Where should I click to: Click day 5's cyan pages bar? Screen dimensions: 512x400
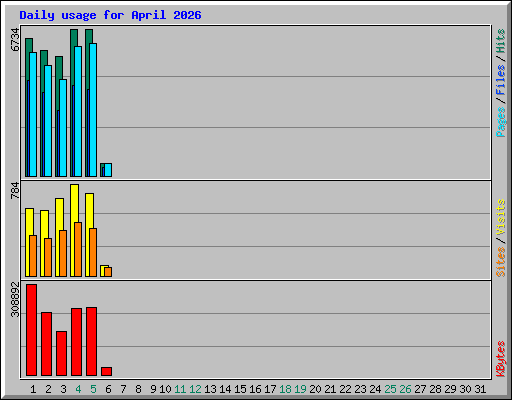click(x=93, y=110)
